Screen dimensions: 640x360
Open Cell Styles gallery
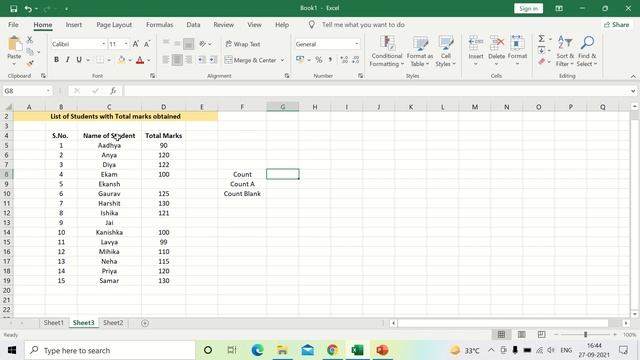coord(445,51)
